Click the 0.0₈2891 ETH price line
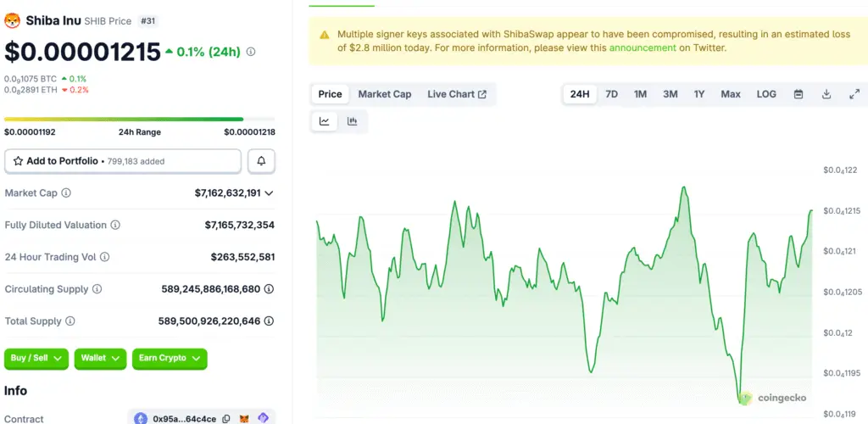868x424 pixels. pyautogui.click(x=47, y=90)
